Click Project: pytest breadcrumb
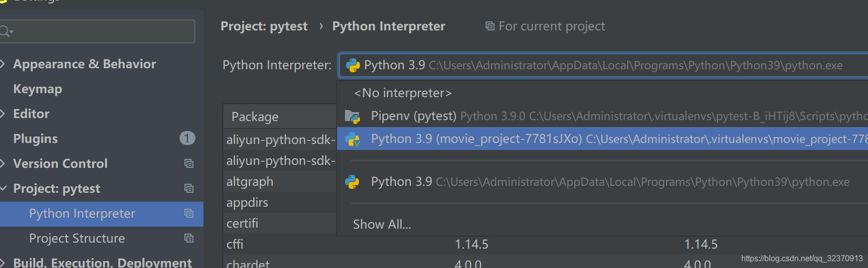The width and height of the screenshot is (868, 268). (x=264, y=26)
